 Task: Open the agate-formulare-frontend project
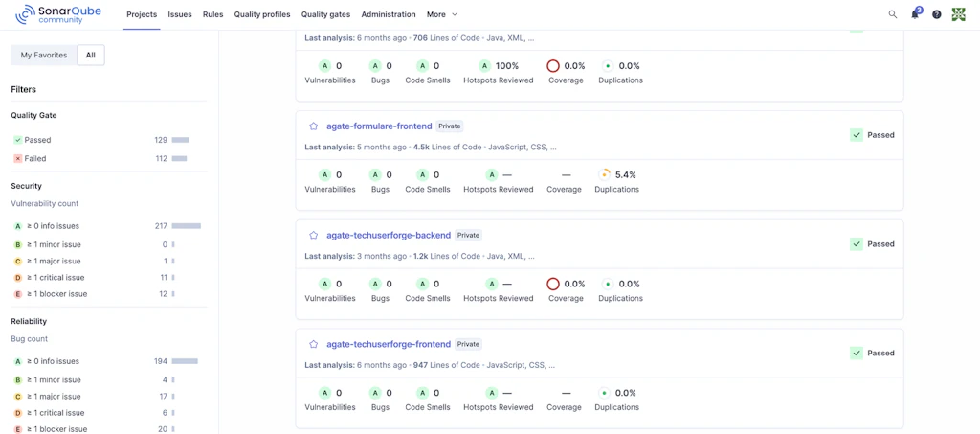pos(379,126)
